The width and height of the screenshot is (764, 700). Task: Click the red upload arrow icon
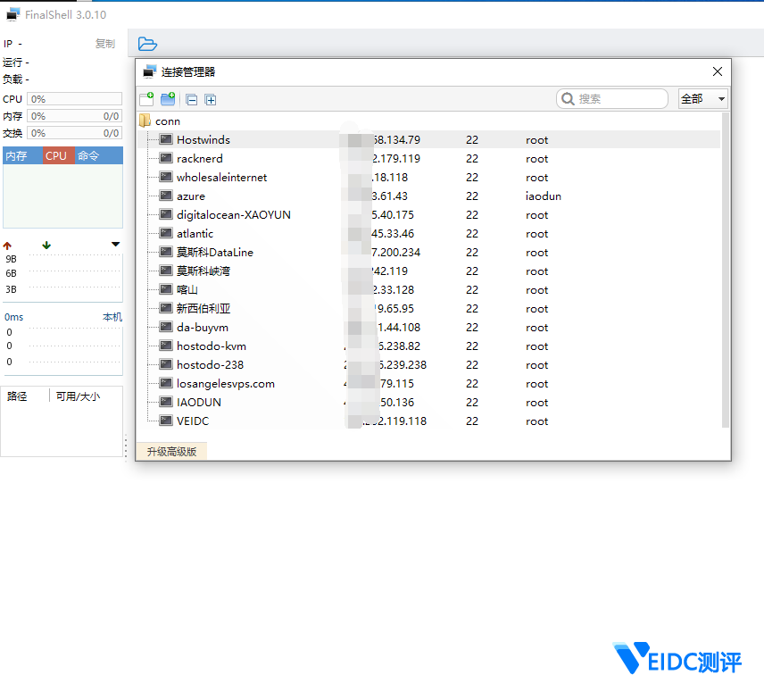point(7,244)
